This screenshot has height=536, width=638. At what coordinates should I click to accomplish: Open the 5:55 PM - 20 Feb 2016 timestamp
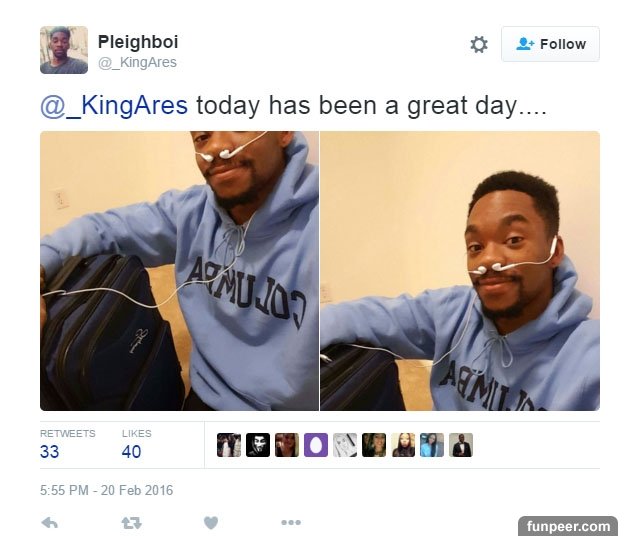click(x=107, y=490)
